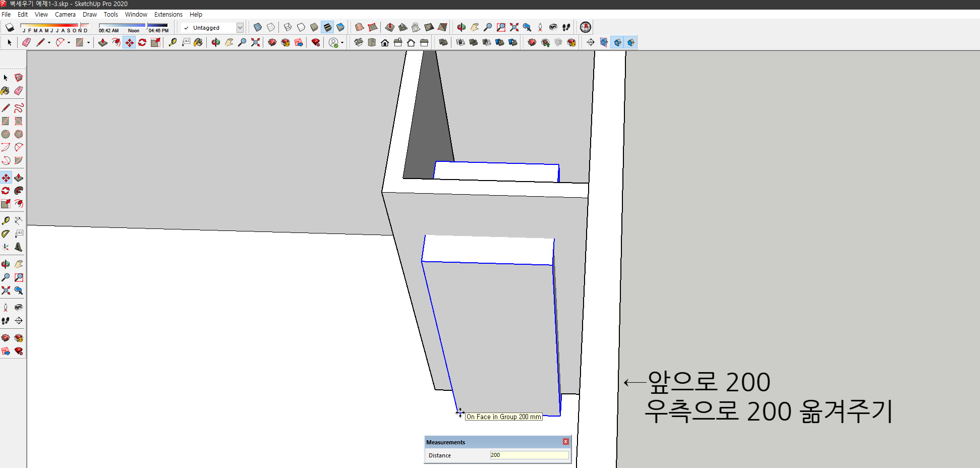Click the Paint Bucket in top toolbar
Viewport: 980px width, 468px height.
[198, 42]
